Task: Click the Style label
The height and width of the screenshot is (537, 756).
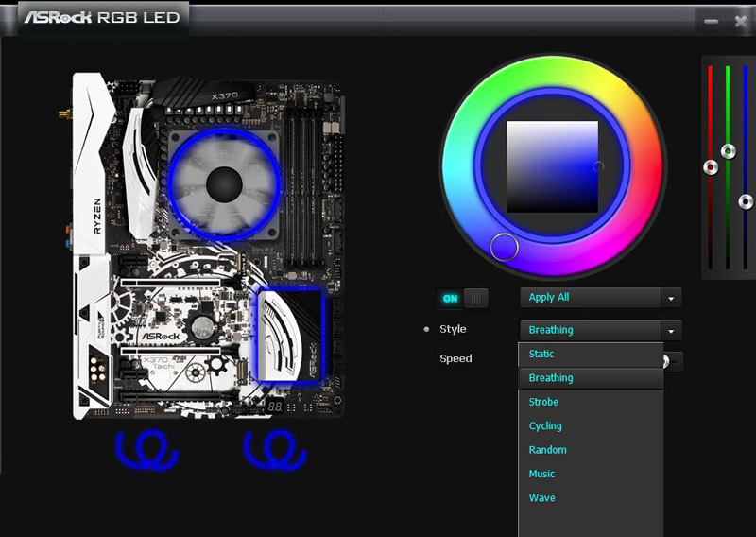Action: coord(453,329)
